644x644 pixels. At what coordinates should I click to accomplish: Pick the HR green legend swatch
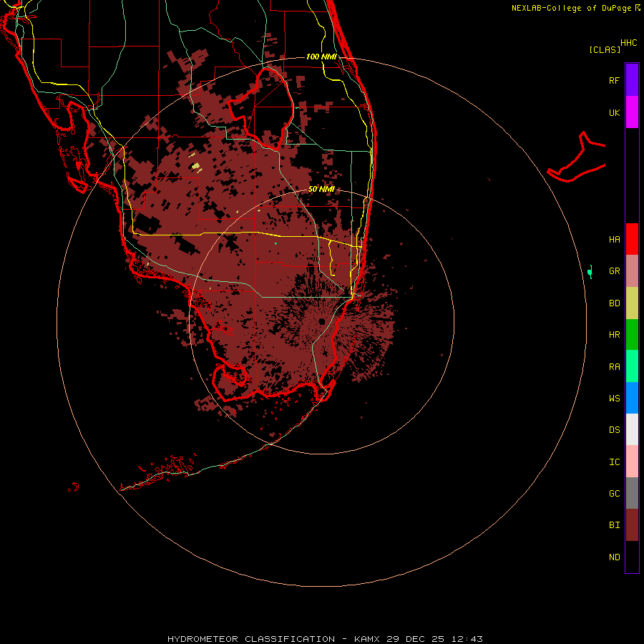(x=632, y=334)
